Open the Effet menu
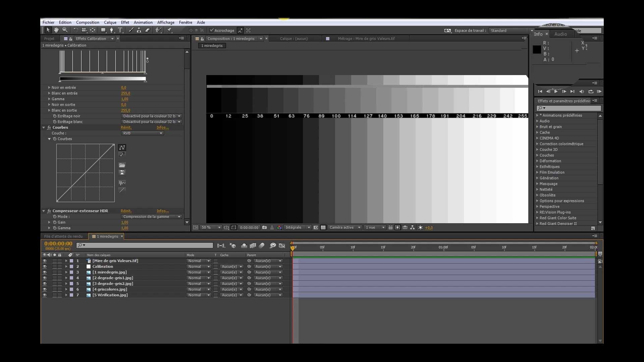The height and width of the screenshot is (362, 644). pyautogui.click(x=125, y=22)
